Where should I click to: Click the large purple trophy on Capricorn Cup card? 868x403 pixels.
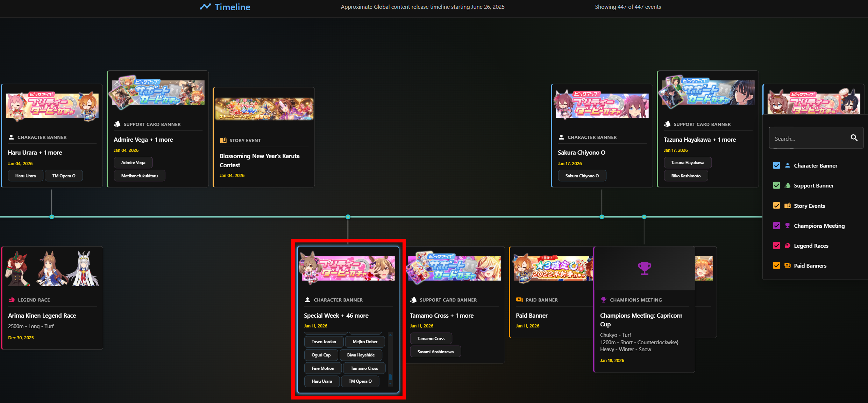[x=644, y=268]
